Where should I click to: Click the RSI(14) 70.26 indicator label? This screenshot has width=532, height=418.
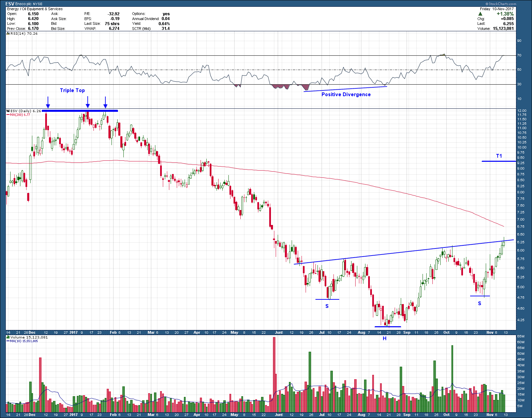[x=24, y=33]
